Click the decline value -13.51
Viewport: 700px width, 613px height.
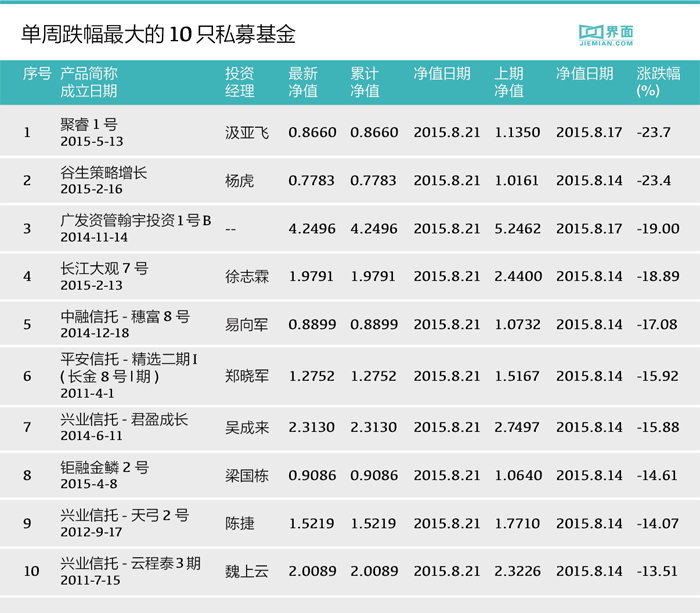point(657,571)
